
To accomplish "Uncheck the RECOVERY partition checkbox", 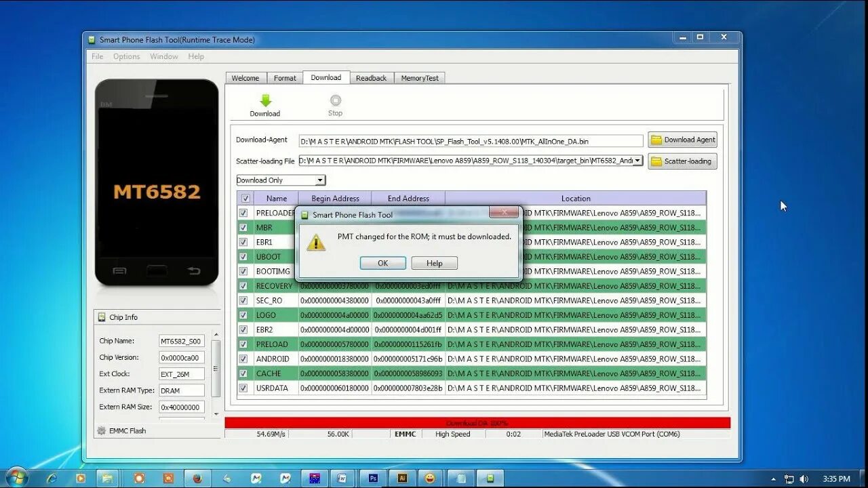I will click(243, 286).
